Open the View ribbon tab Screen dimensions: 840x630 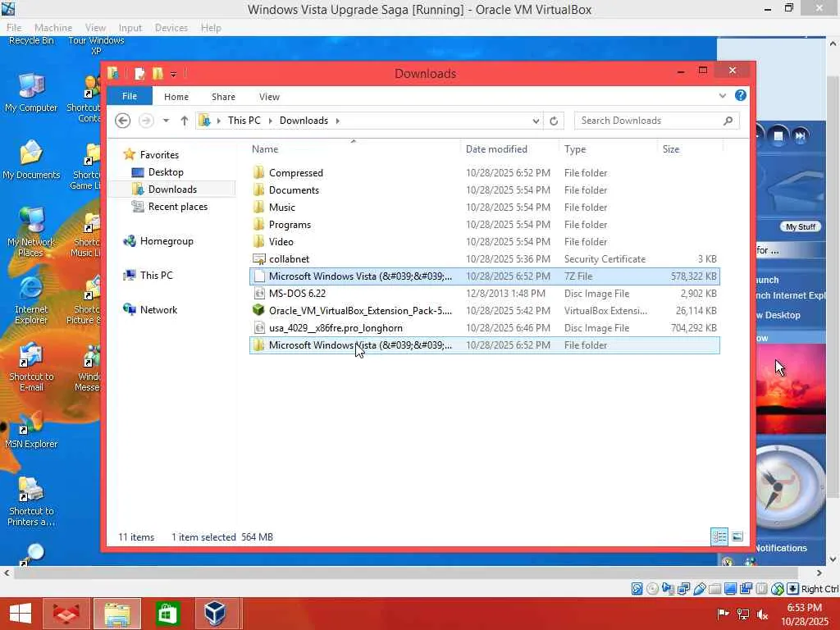point(269,97)
